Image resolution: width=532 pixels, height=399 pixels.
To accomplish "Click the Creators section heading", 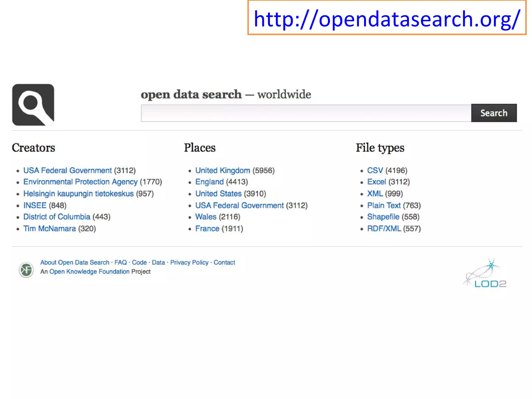I will [x=34, y=148].
